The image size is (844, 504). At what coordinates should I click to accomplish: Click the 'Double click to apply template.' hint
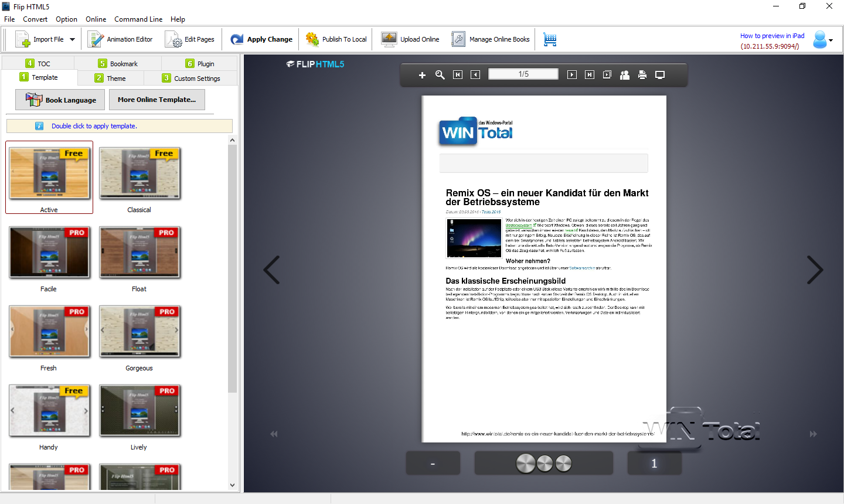click(x=94, y=126)
